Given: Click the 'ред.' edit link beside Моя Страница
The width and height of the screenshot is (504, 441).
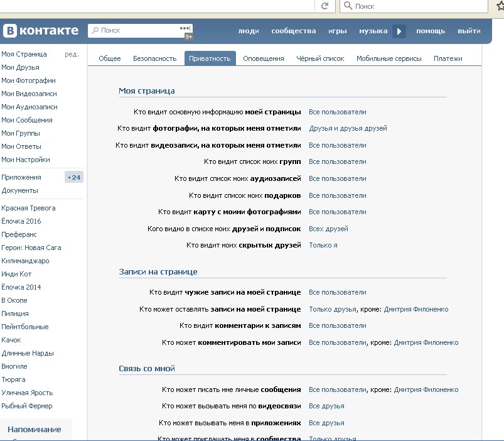Looking at the screenshot, I should tap(72, 54).
